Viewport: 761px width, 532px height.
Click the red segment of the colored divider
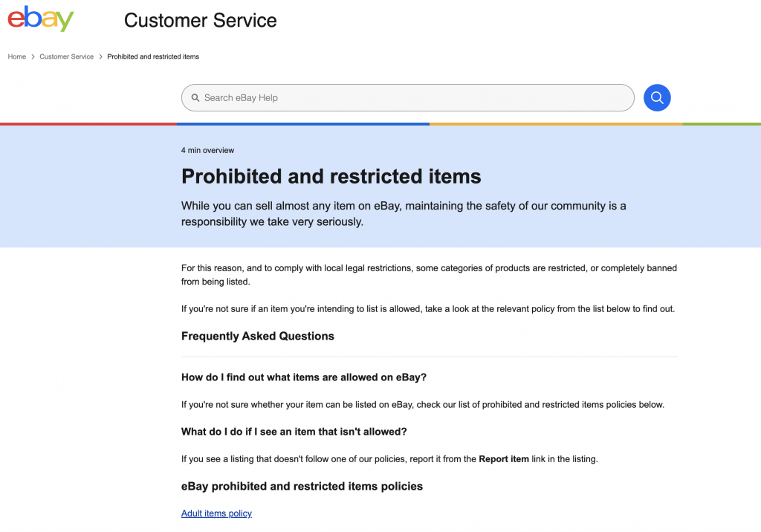point(88,124)
